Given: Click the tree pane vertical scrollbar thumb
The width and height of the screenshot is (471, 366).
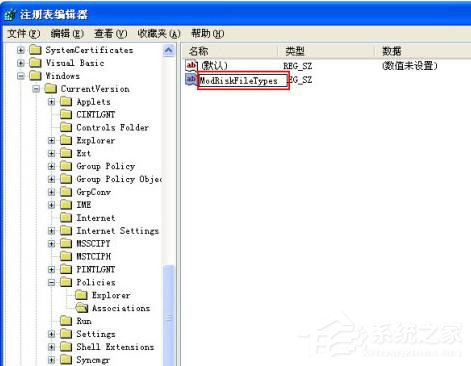Looking at the screenshot, I should pos(169,315).
